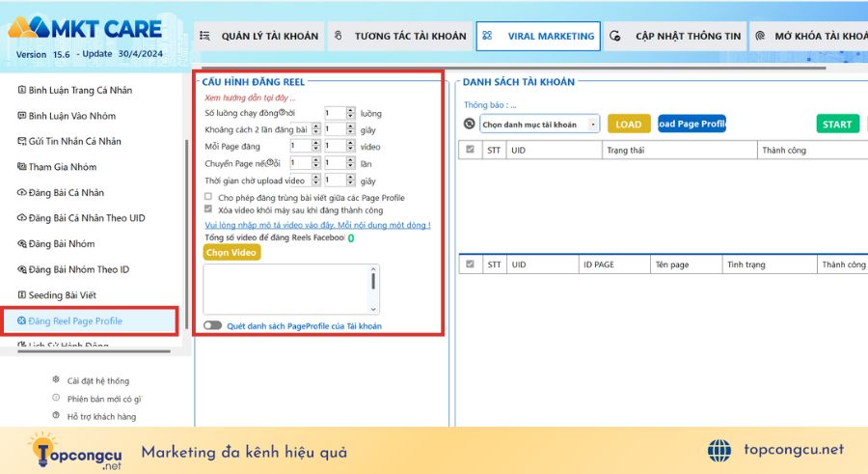Open the Quản Lý Tài Khoản tab
Image resolution: width=868 pixels, height=474 pixels.
coord(259,36)
